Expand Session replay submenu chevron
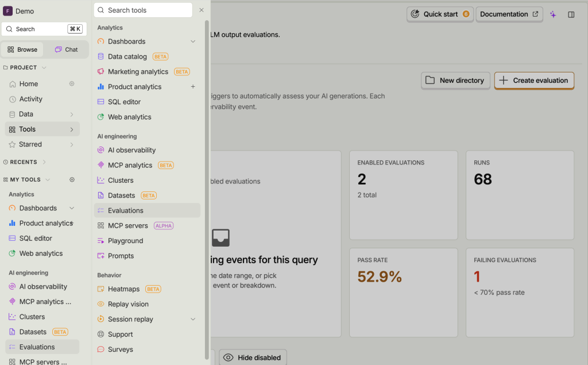Screen dimensions: 588x365 coord(193,319)
